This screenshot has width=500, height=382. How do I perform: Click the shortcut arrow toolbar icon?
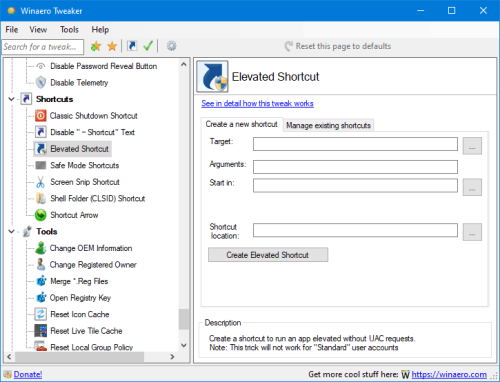132,46
